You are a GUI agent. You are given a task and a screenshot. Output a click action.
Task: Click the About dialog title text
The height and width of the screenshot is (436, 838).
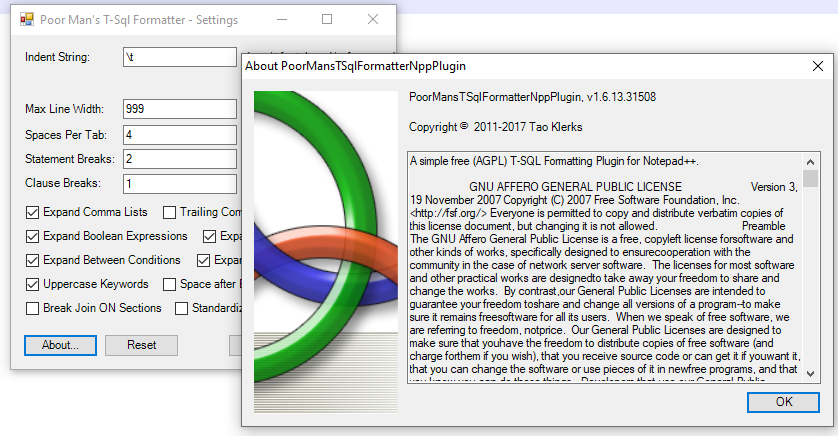355,66
